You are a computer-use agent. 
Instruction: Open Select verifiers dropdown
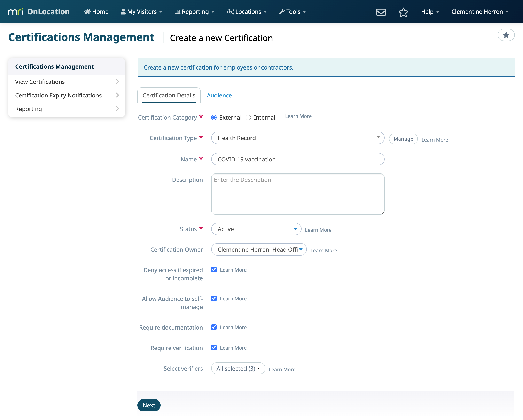point(238,369)
